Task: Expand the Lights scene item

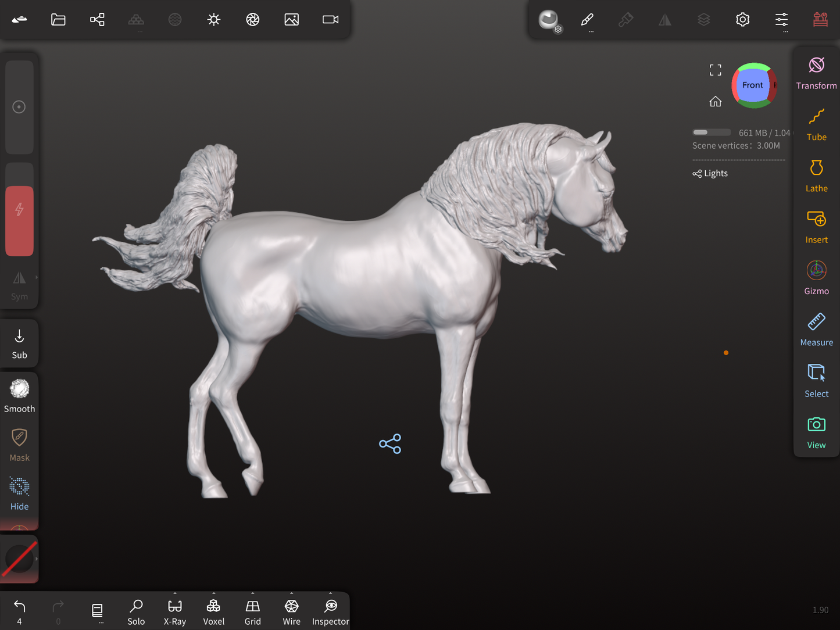Action: click(710, 173)
